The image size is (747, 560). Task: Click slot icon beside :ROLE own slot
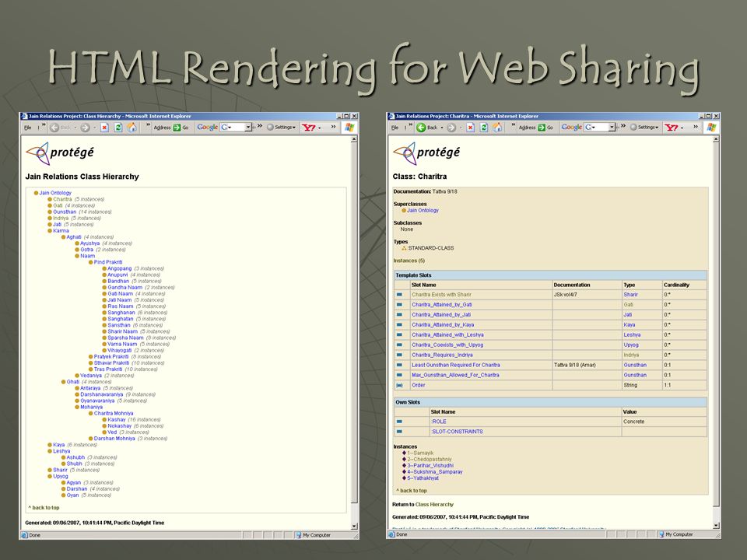pyautogui.click(x=400, y=422)
